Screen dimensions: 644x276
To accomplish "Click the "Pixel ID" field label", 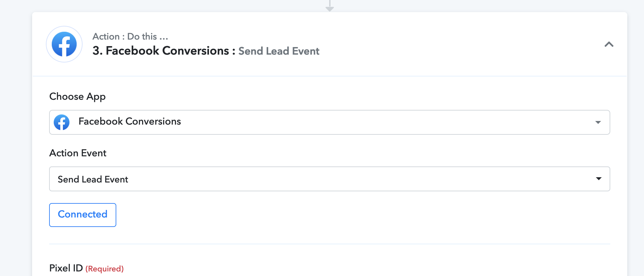I will point(66,268).
